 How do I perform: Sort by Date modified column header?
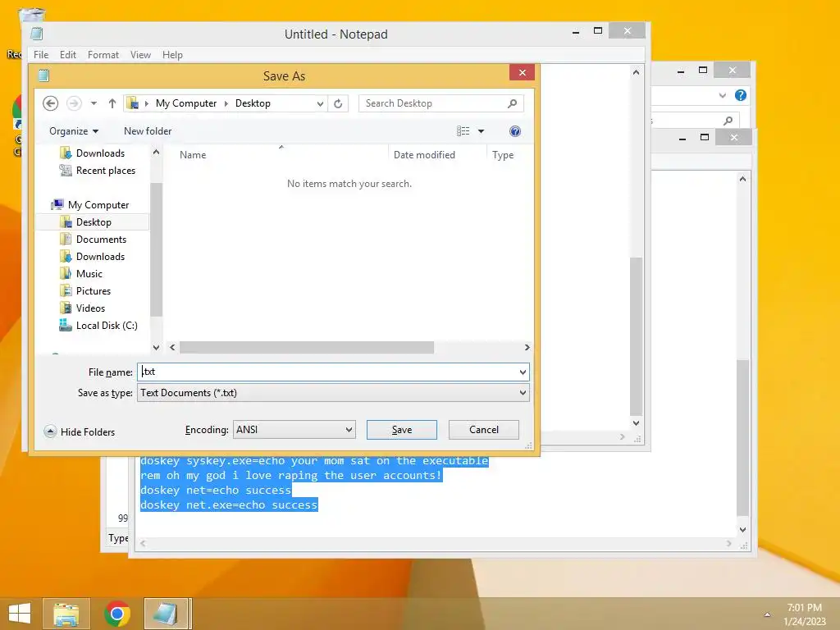click(424, 155)
